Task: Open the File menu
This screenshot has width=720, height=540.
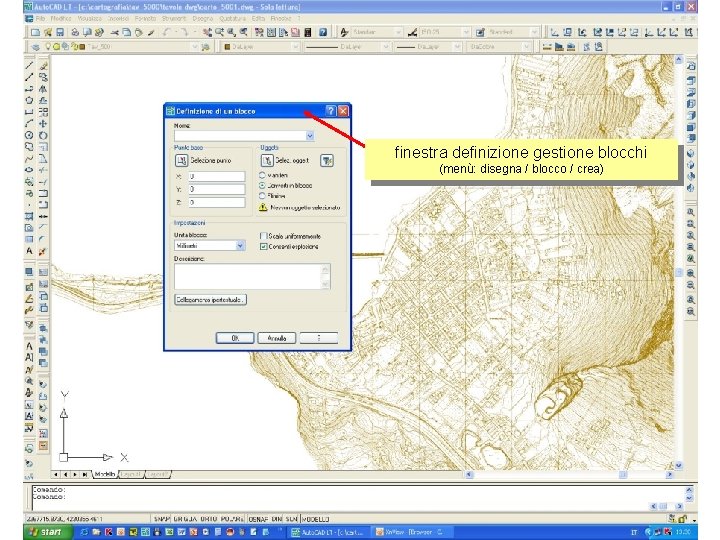Action: 40,18
